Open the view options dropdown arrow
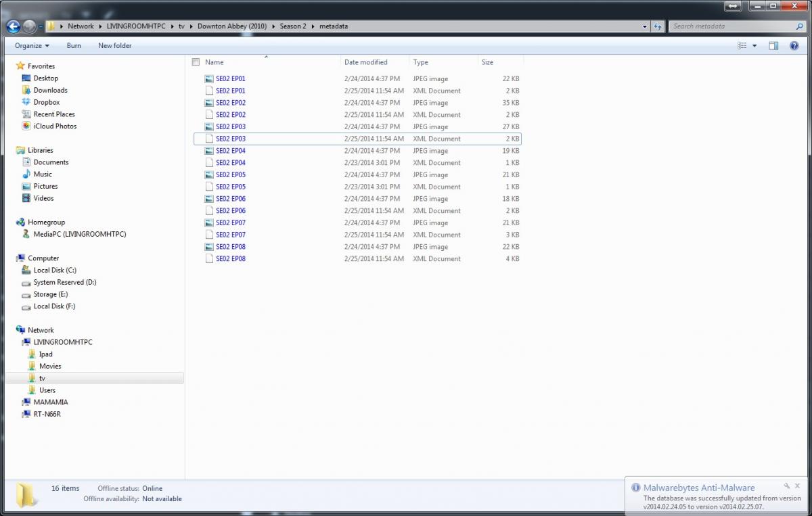Screen dimensions: 812x516 (x=754, y=46)
